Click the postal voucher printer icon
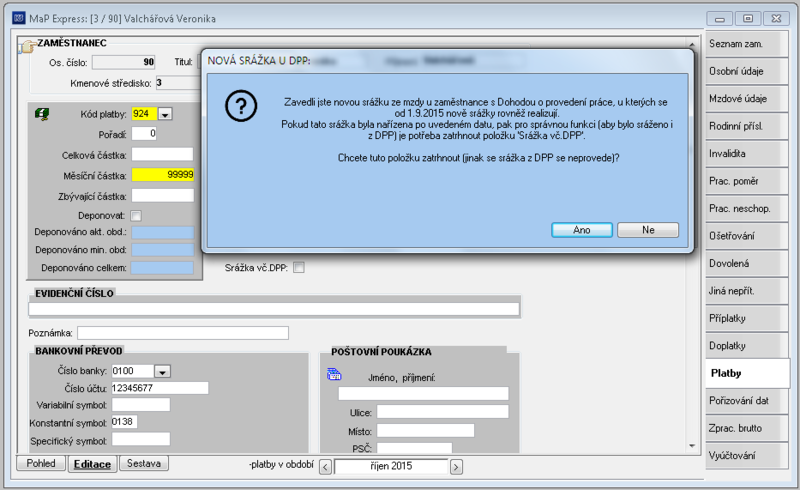 click(334, 375)
